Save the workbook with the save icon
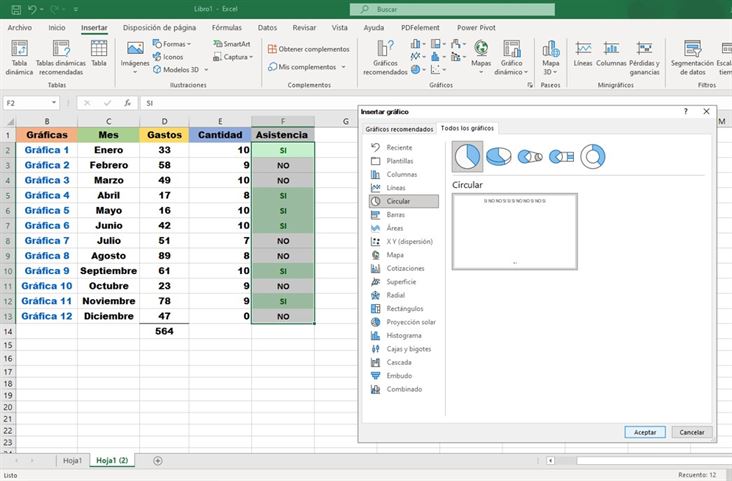 [16, 9]
